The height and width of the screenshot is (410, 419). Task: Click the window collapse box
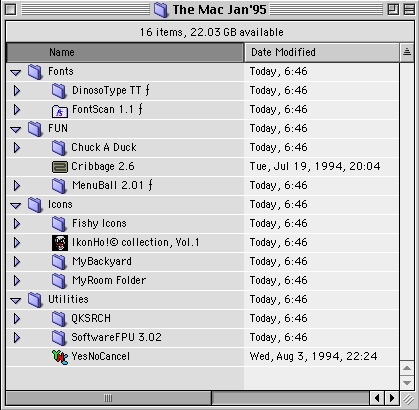pyautogui.click(x=409, y=9)
